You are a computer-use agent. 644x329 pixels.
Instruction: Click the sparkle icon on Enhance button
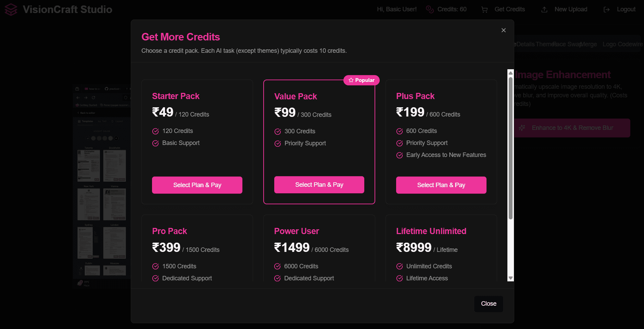pos(522,128)
